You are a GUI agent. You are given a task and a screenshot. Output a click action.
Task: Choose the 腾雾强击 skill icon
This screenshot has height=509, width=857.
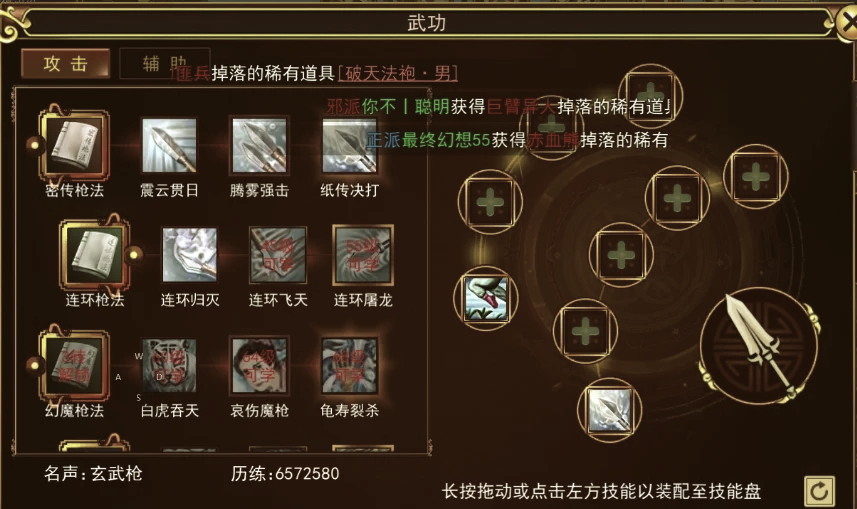point(259,145)
